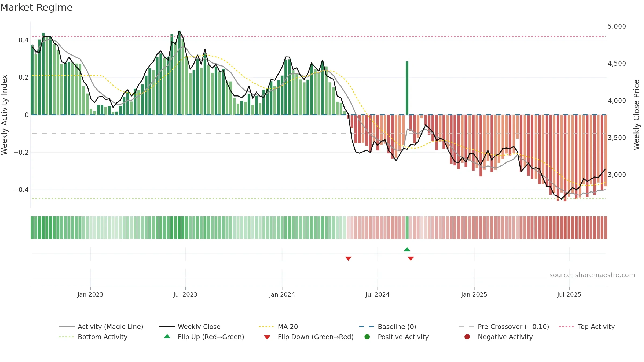Image resolution: width=644 pixels, height=362 pixels.
Task: Click the 0.2 activity axis label
Action: (x=23, y=77)
